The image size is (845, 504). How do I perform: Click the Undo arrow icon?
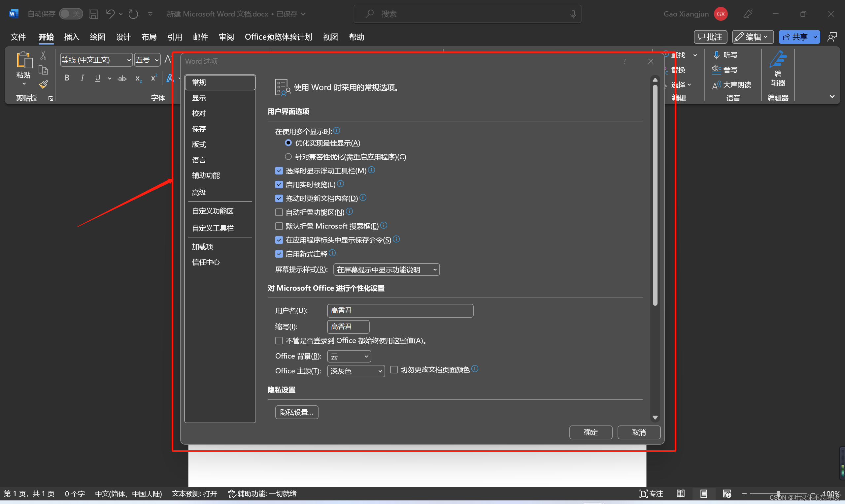pos(110,14)
